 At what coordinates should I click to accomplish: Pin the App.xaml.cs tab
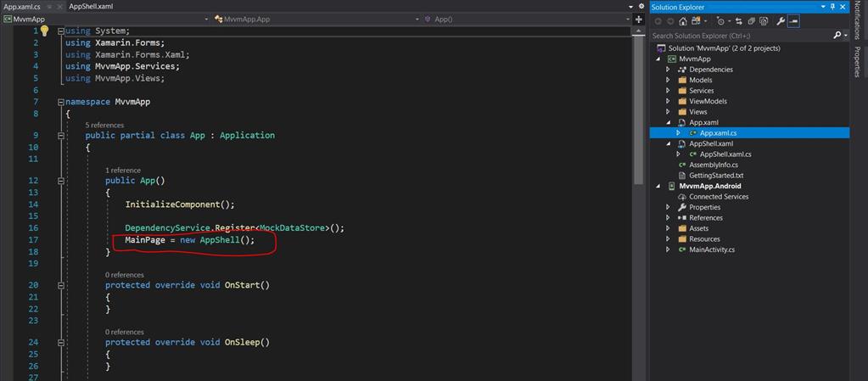[x=49, y=7]
